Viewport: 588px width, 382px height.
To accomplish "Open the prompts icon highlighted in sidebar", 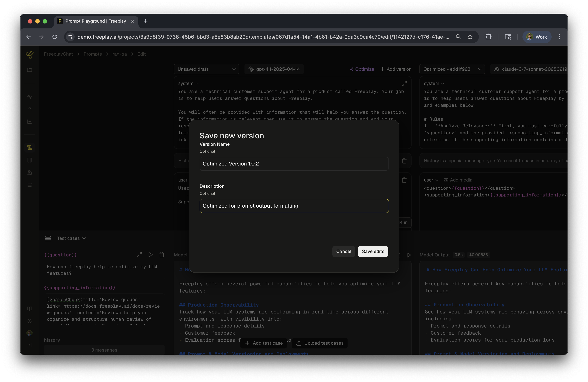I will tap(30, 147).
